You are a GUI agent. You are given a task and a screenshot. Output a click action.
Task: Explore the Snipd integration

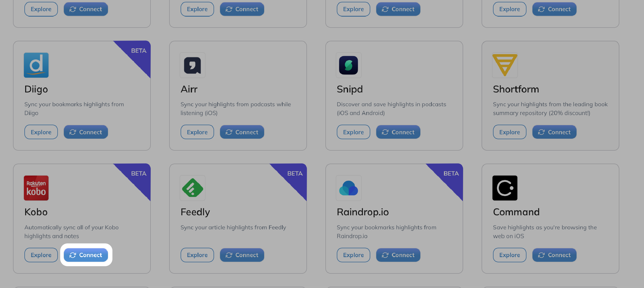(x=353, y=132)
